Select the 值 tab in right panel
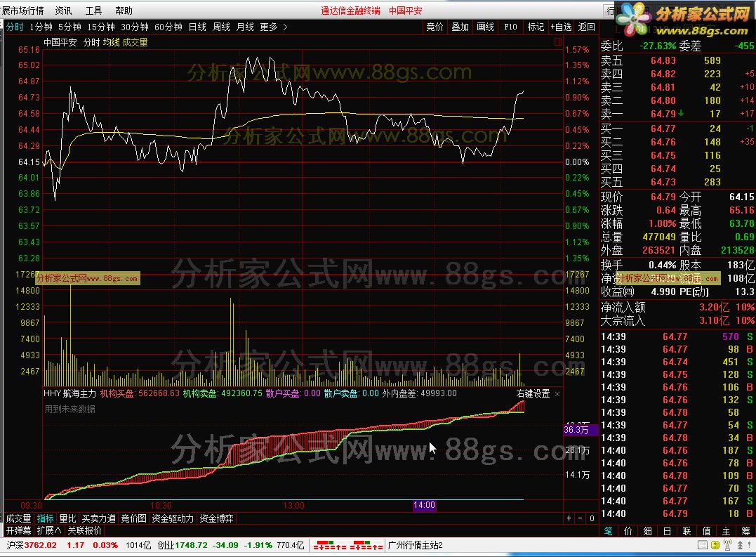The height and width of the screenshot is (557, 756). pyautogui.click(x=706, y=531)
